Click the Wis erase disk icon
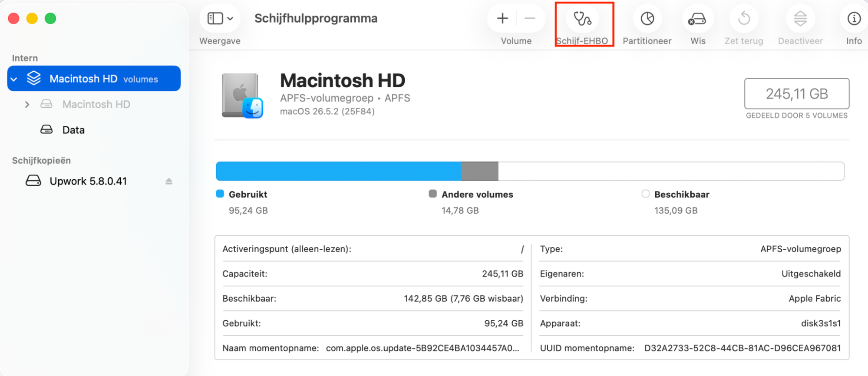 (697, 19)
